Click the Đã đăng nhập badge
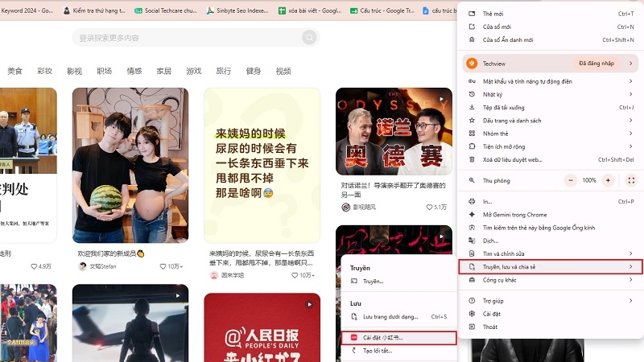 (x=597, y=64)
